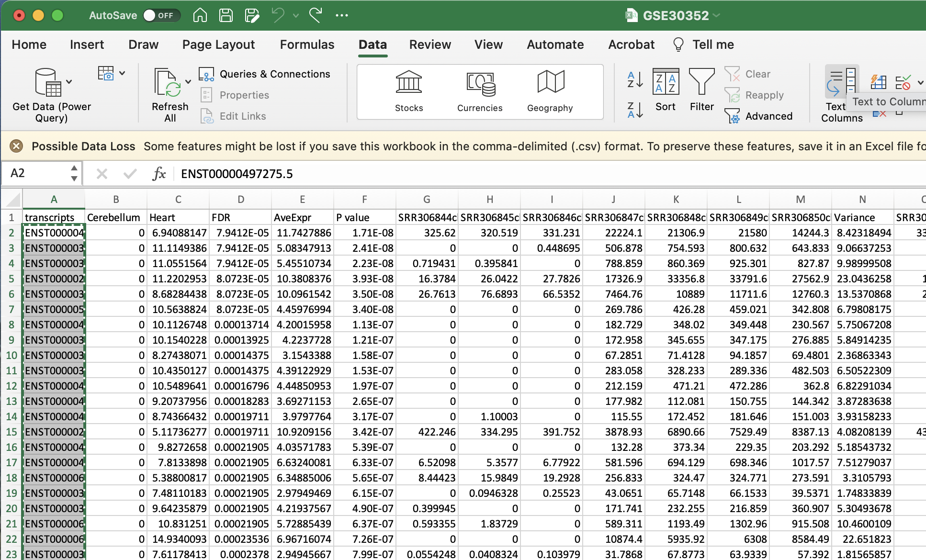926x560 pixels.
Task: Click the Variance header cell
Action: (863, 217)
